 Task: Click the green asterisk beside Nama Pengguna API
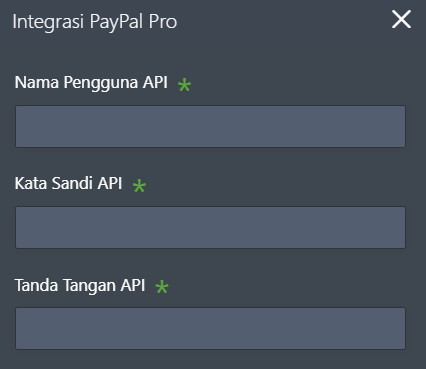[184, 85]
